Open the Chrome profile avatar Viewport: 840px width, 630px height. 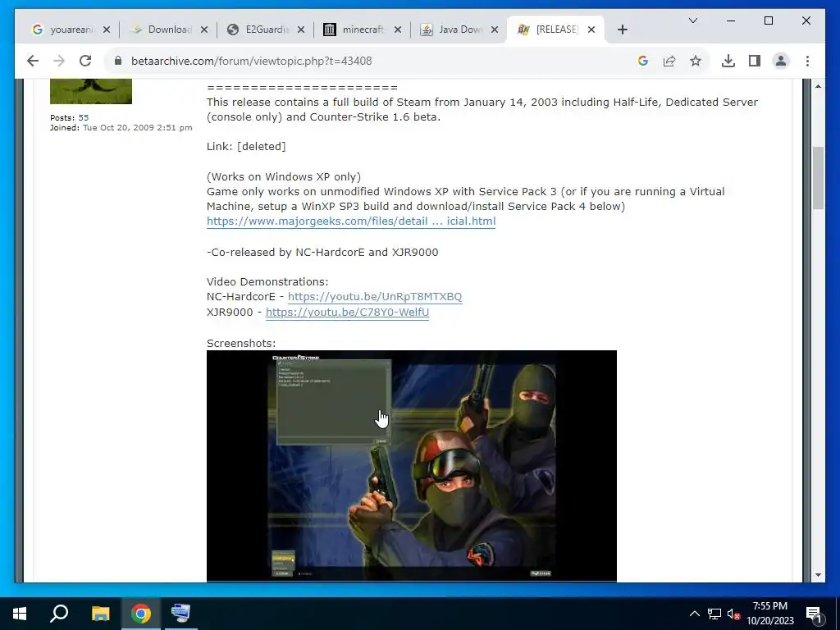coord(781,61)
